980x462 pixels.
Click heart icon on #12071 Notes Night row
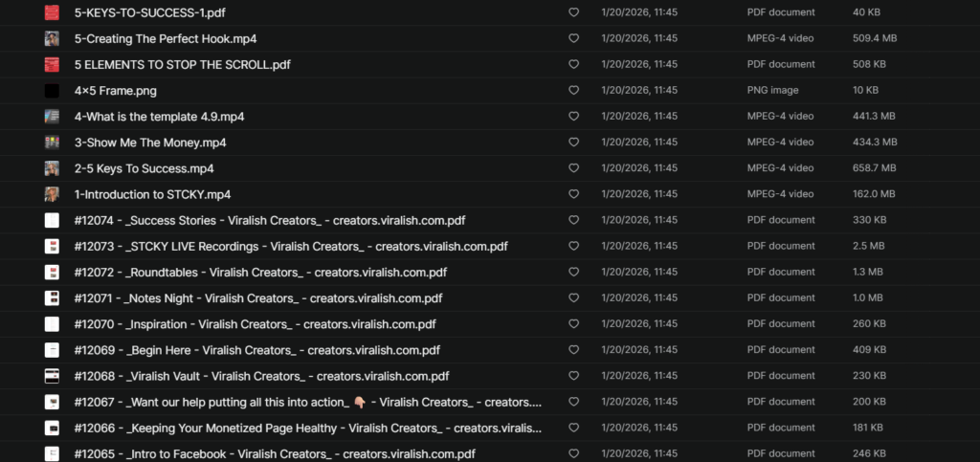click(x=573, y=297)
